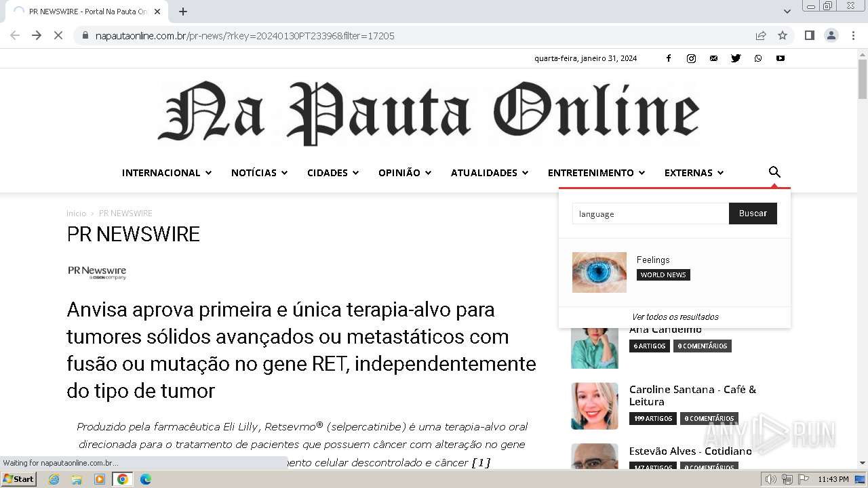
Task: Open Estevão Alves - Cotidiano author link
Action: coord(690,451)
